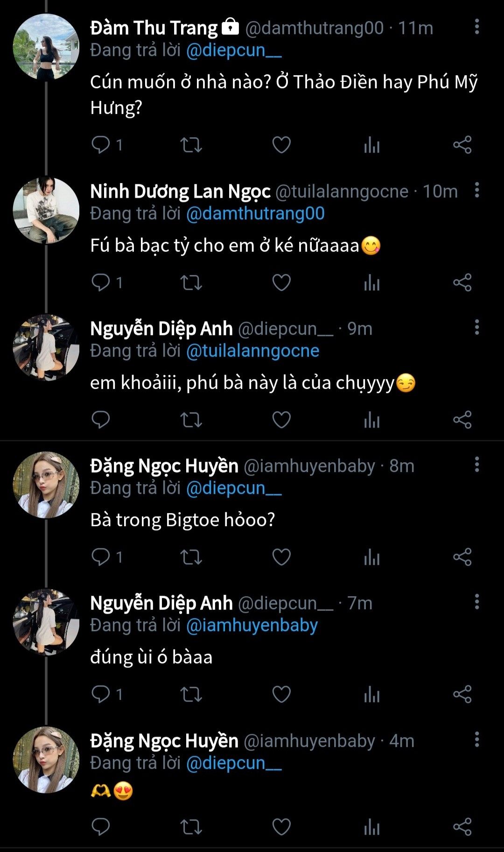Retweet Ninh Dương Lan Ngọc's reply

pyautogui.click(x=191, y=282)
